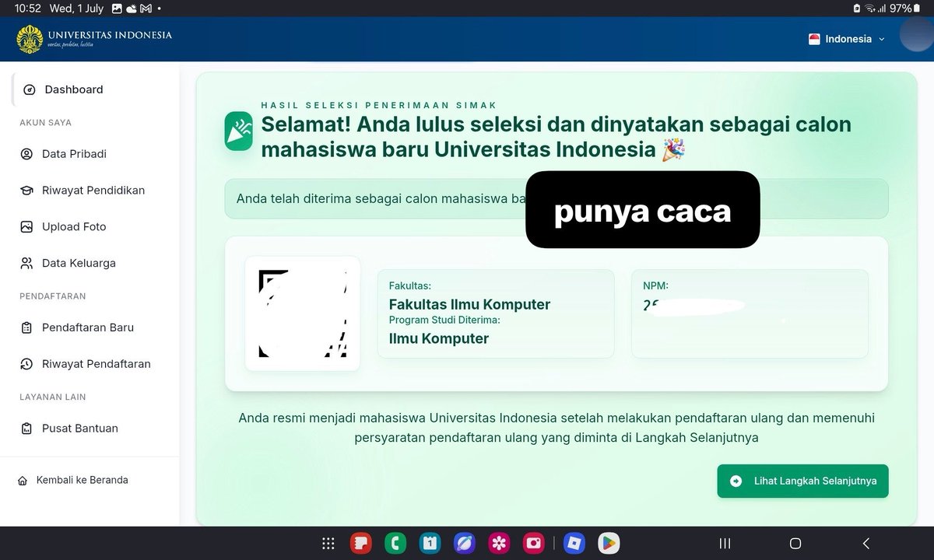Open the pink flower Gallery app

pyautogui.click(x=498, y=544)
